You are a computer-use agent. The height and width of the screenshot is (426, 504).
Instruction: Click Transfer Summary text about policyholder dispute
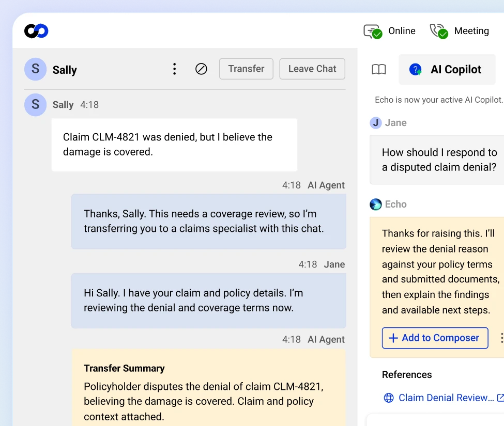[204, 401]
